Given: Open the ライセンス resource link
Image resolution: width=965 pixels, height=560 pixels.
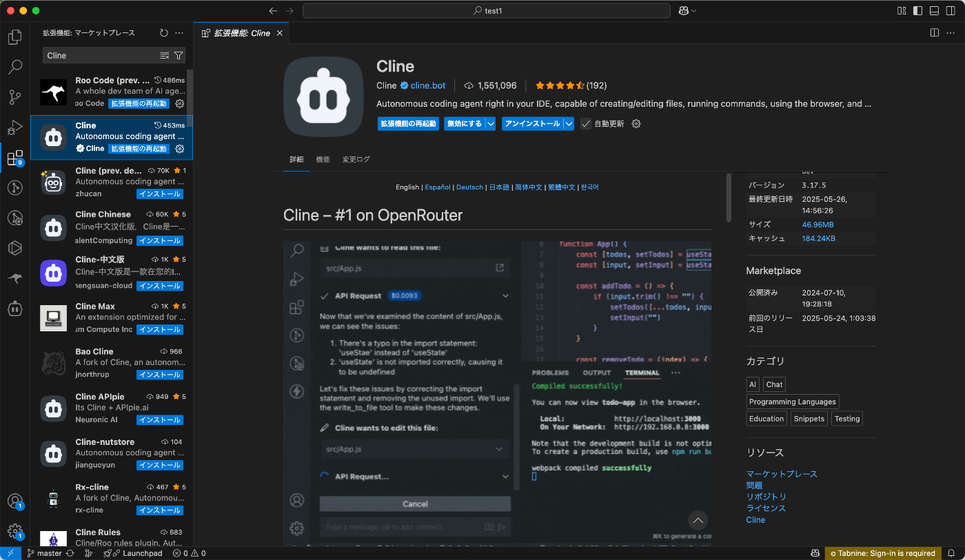Looking at the screenshot, I should coord(766,508).
